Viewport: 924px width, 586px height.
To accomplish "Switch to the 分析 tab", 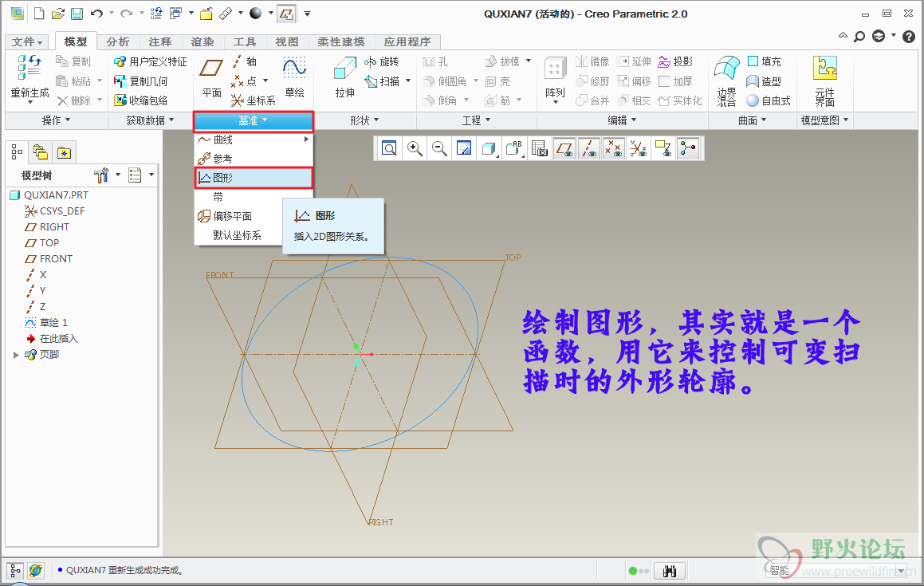I will click(x=118, y=41).
